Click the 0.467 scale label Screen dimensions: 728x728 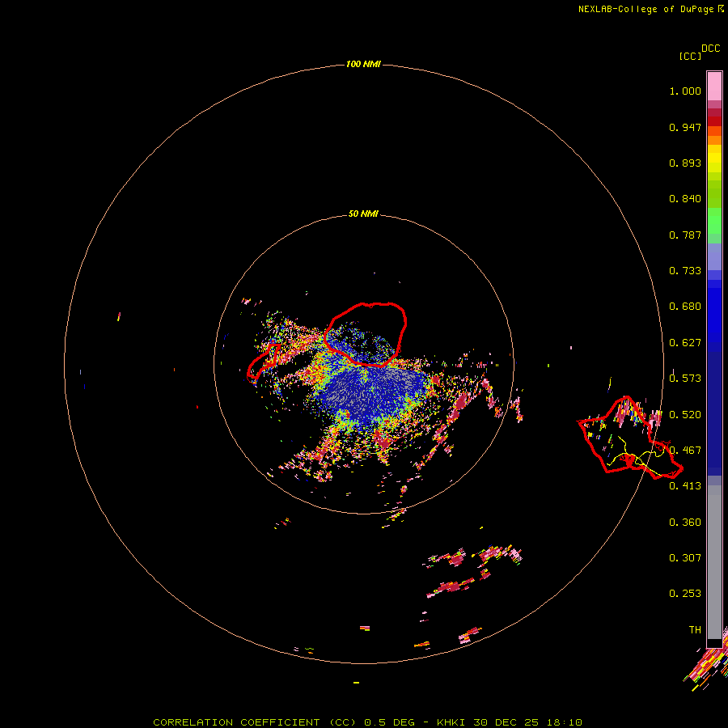[x=685, y=451]
